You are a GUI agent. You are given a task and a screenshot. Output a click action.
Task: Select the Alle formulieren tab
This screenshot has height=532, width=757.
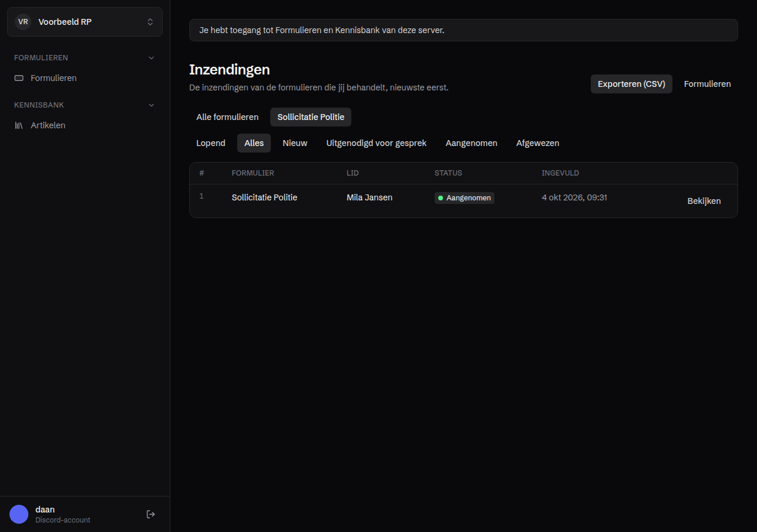click(227, 117)
